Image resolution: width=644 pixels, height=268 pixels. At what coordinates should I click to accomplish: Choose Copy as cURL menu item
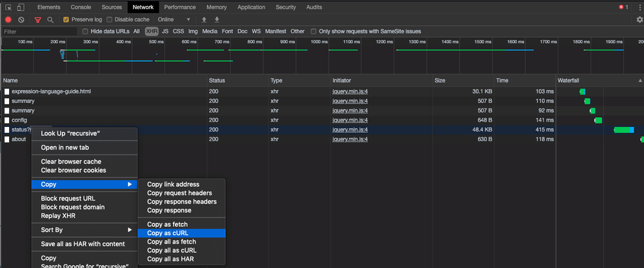[181, 233]
